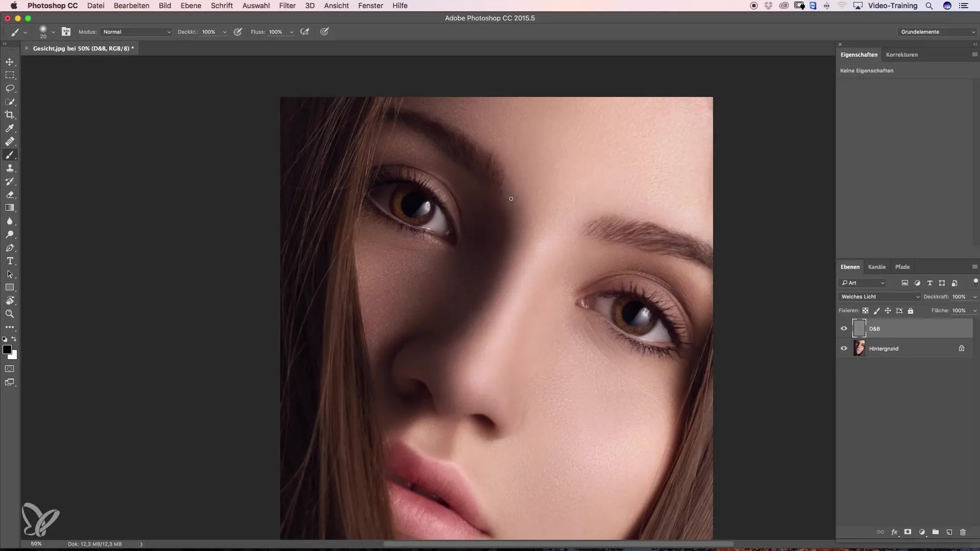Viewport: 980px width, 551px height.
Task: Open the Edit Toolbar ellipsis menu
Action: (10, 327)
